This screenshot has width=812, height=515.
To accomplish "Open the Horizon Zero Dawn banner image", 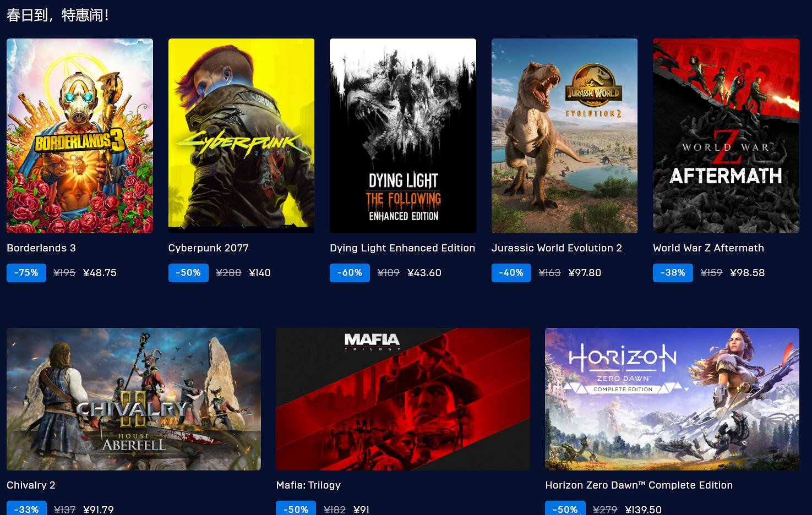I will click(x=672, y=399).
